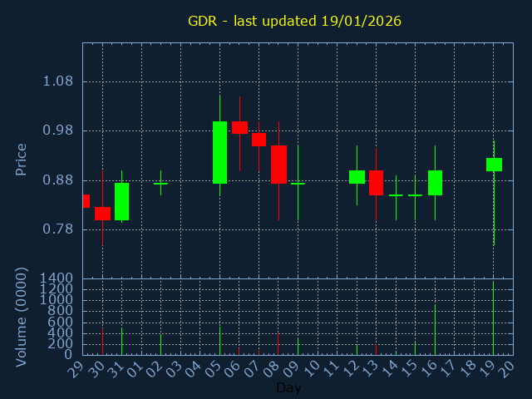Viewport: 532px width, 399px height.
Task: Click the green volume bar on day 05
Action: (x=219, y=341)
